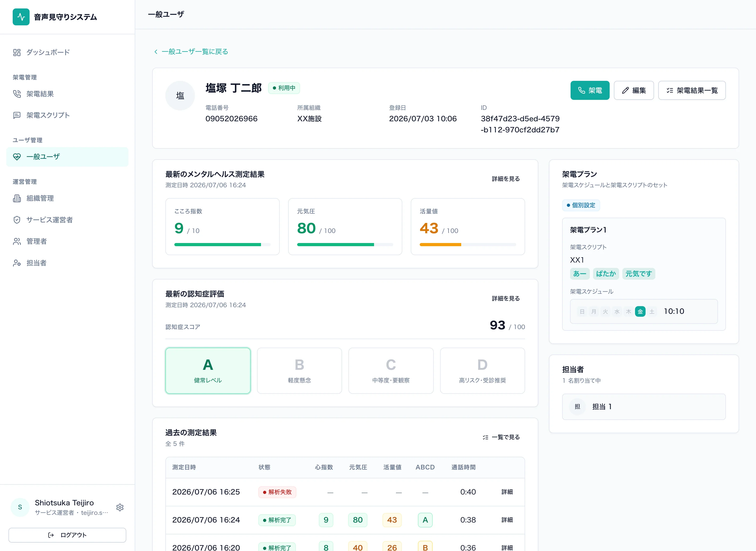The image size is (756, 551).
Task: Click the 利用中 status badge
Action: [x=284, y=88]
